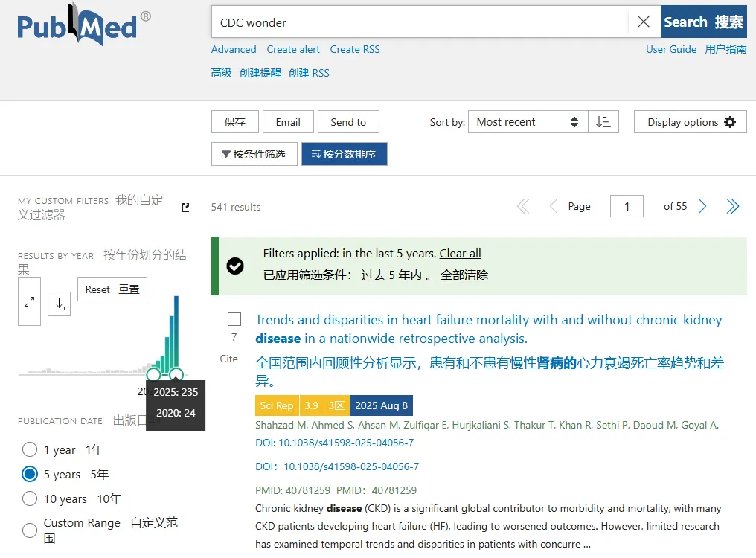756x558 pixels.
Task: Click the 按条件筛选 filter button
Action: 254,154
